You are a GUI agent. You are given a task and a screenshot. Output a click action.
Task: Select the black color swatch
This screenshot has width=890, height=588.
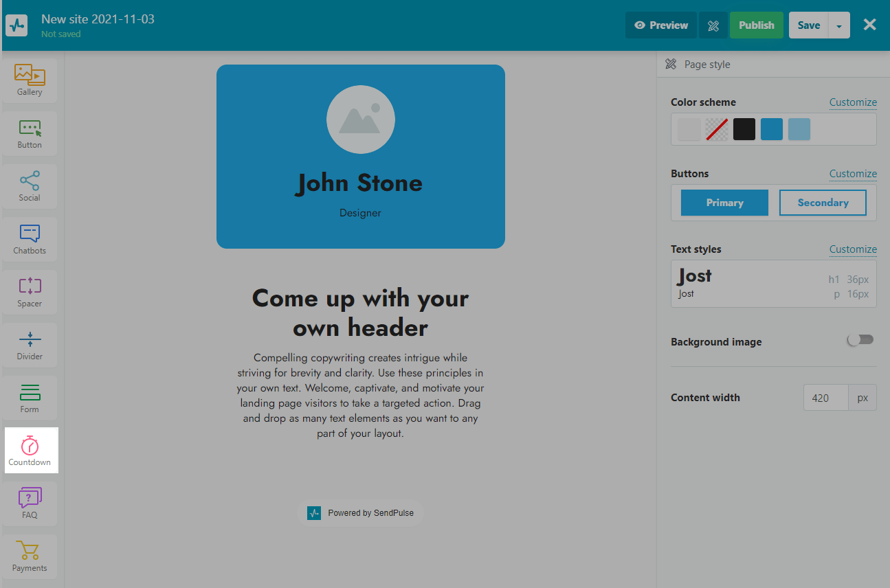(744, 129)
